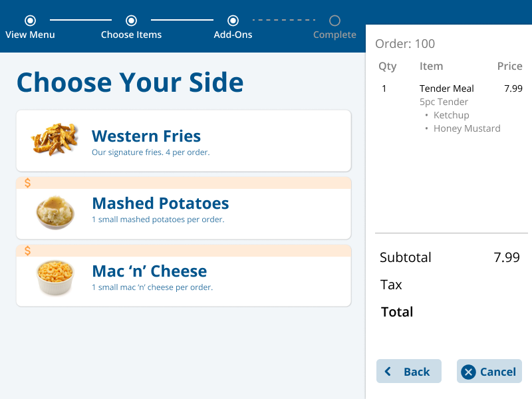The width and height of the screenshot is (532, 399).
Task: Select the Add-Ons step circle
Action: click(233, 21)
